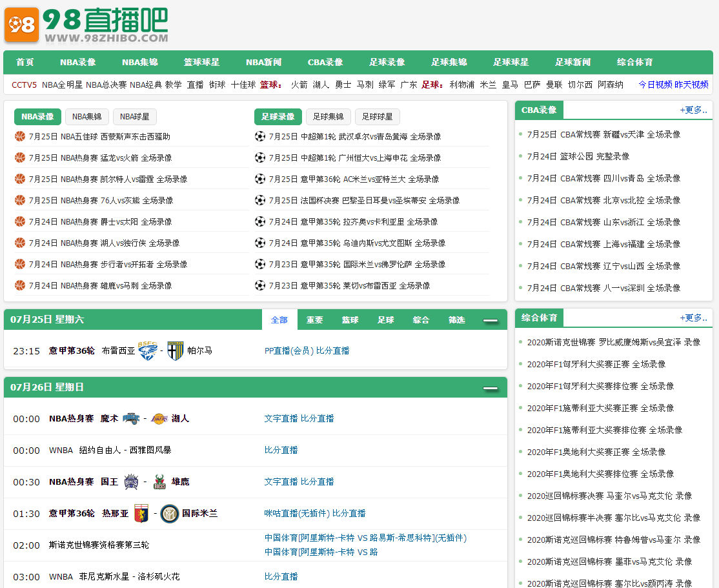Screen dimensions: 719x588
Task: Click the Sacramento Kings (国王) team logo
Action: point(132,482)
